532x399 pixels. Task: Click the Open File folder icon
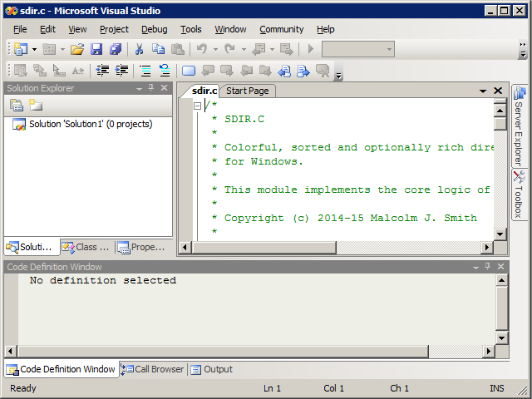coord(77,49)
